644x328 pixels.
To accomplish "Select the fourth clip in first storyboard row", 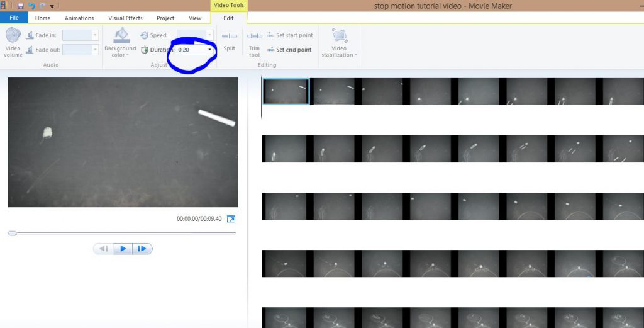I will pyautogui.click(x=430, y=91).
